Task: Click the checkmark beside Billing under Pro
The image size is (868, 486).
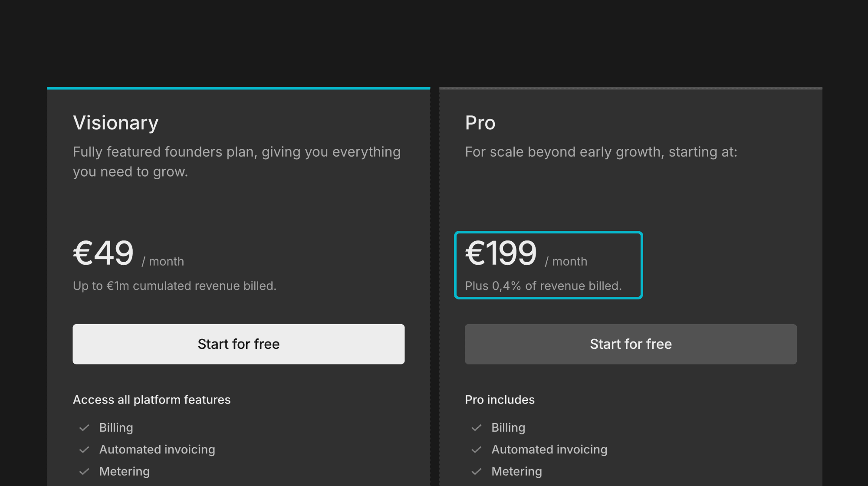Action: coord(477,427)
